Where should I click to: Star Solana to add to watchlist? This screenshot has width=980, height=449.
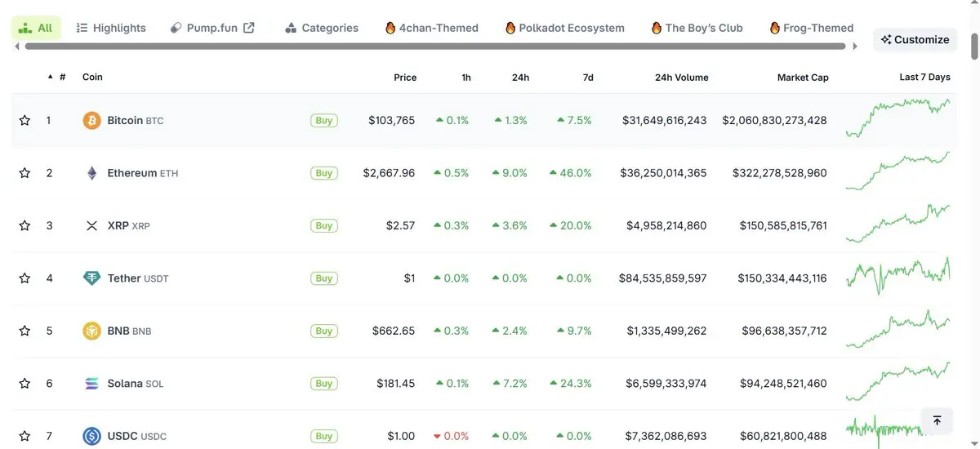coord(24,384)
